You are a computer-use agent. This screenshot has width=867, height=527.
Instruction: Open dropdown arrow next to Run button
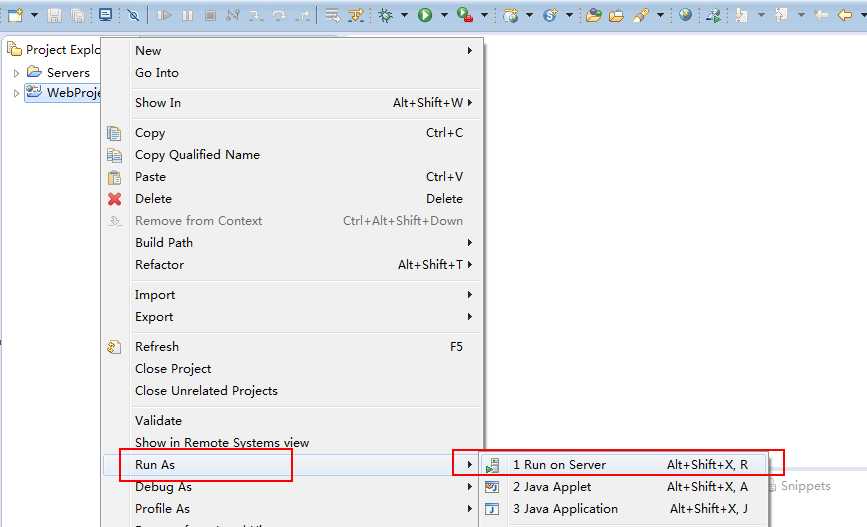click(x=443, y=15)
